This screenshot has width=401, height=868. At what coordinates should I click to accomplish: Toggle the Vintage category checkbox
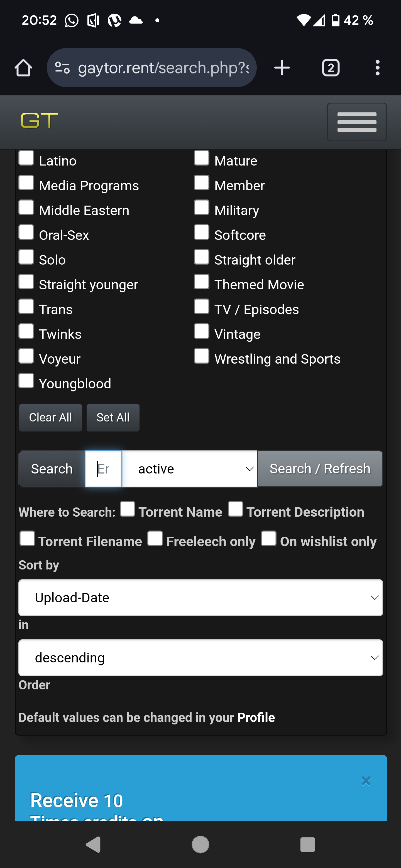202,332
